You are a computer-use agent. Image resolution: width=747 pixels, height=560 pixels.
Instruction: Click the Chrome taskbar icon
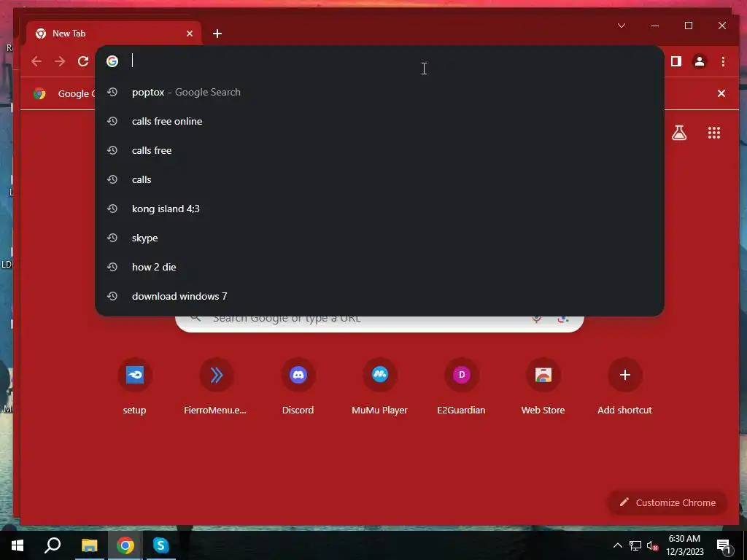point(125,545)
